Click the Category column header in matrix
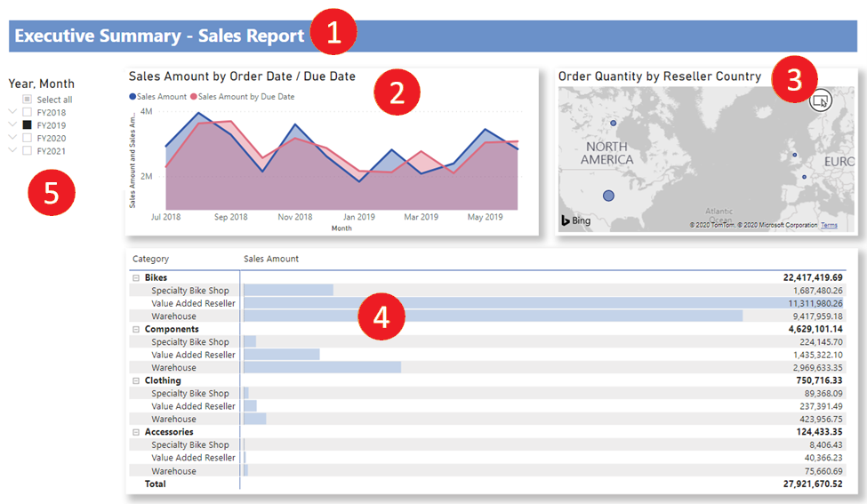 pos(150,259)
